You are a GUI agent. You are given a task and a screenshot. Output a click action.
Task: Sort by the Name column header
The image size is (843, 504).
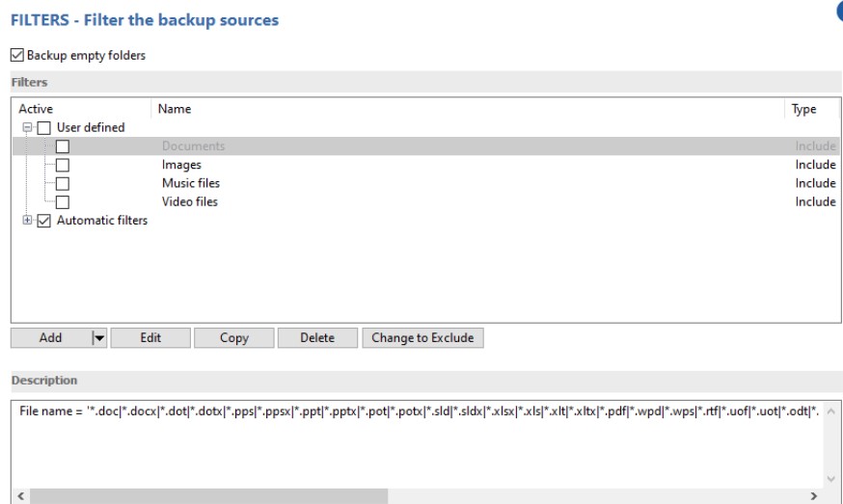coord(175,109)
